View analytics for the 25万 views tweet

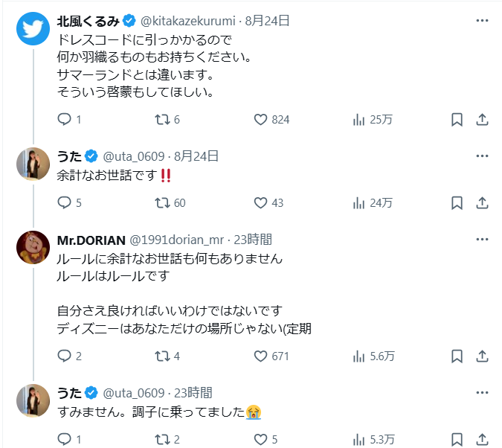click(x=358, y=119)
